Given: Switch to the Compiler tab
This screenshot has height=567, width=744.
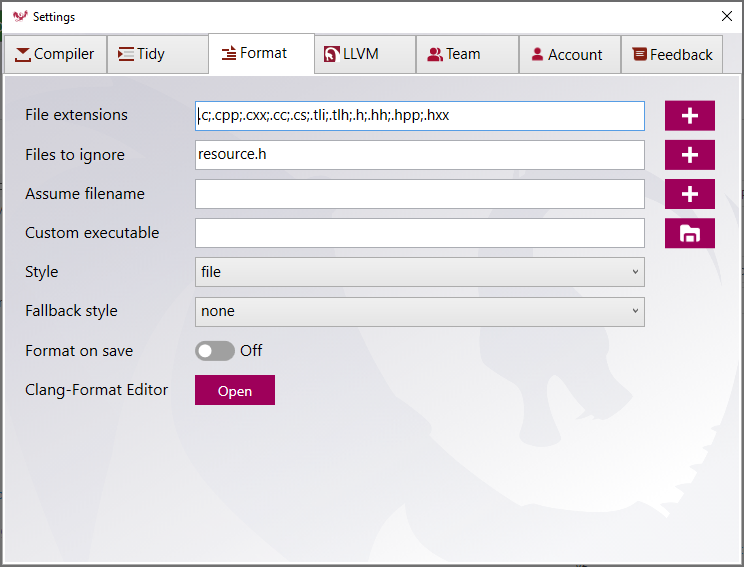Looking at the screenshot, I should tap(55, 54).
